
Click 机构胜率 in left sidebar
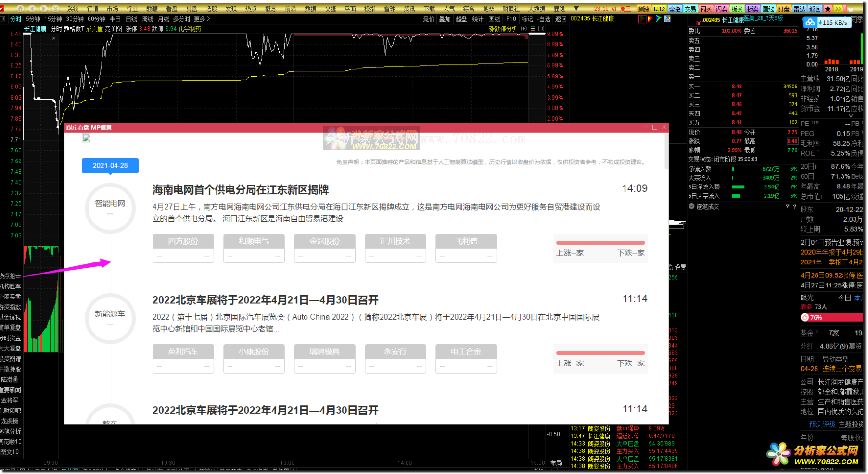coord(11,286)
